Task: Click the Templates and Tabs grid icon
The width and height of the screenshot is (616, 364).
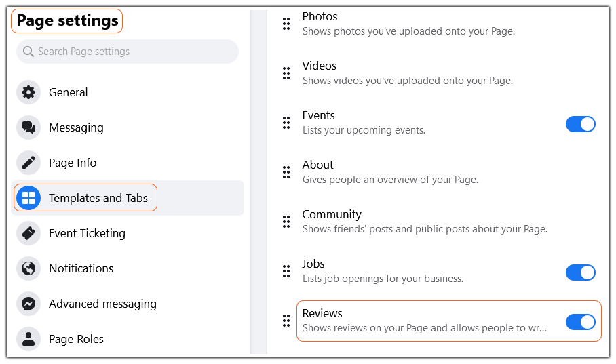Action: coord(28,198)
